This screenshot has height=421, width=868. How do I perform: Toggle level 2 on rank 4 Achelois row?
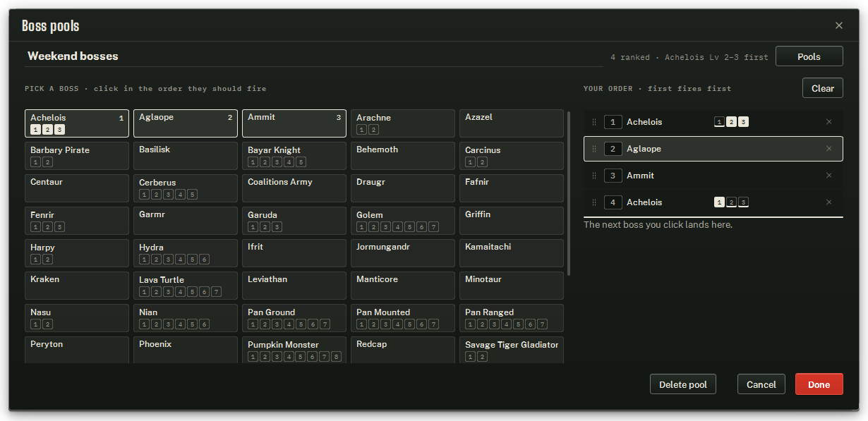[x=731, y=202]
